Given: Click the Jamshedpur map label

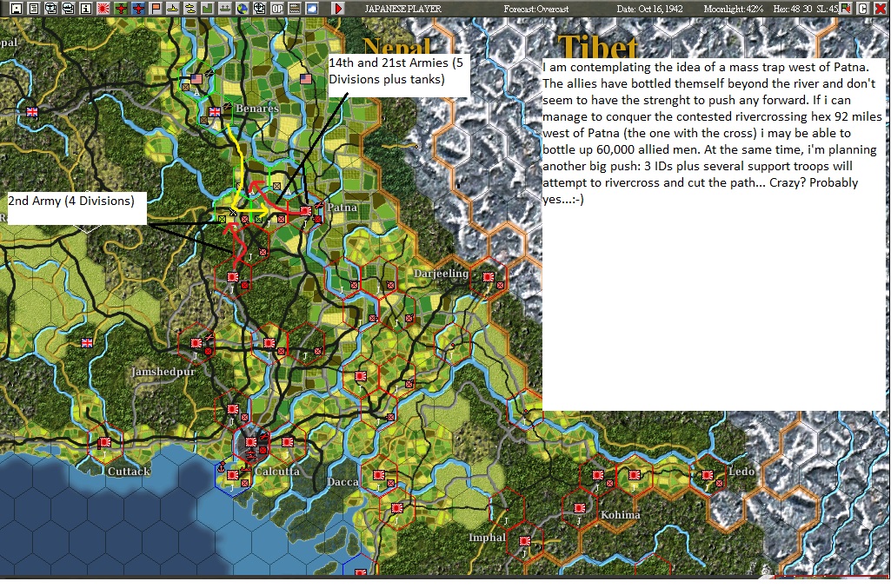Looking at the screenshot, I should [163, 372].
